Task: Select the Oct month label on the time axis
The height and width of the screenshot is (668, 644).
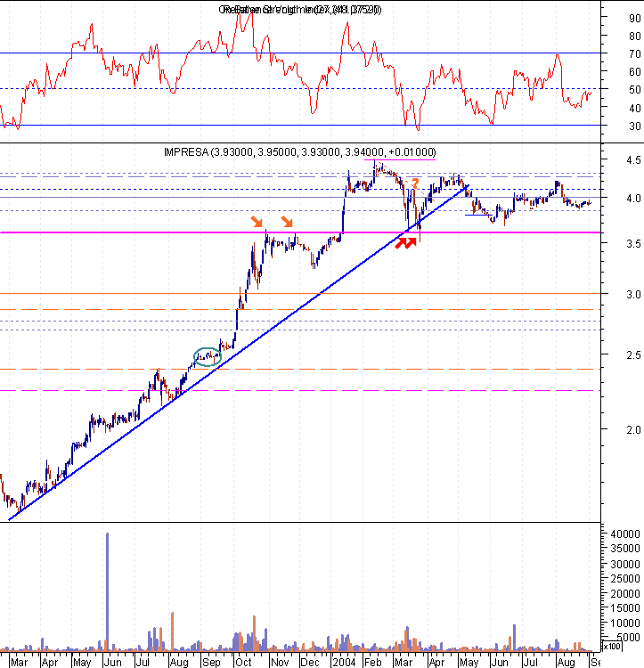Action: tap(243, 663)
